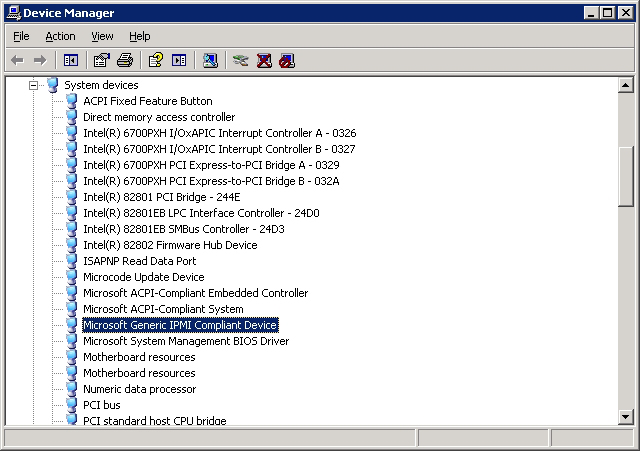The height and width of the screenshot is (451, 640).
Task: Click the icon beside ACPI Fixed Feature Button
Action: (72, 100)
